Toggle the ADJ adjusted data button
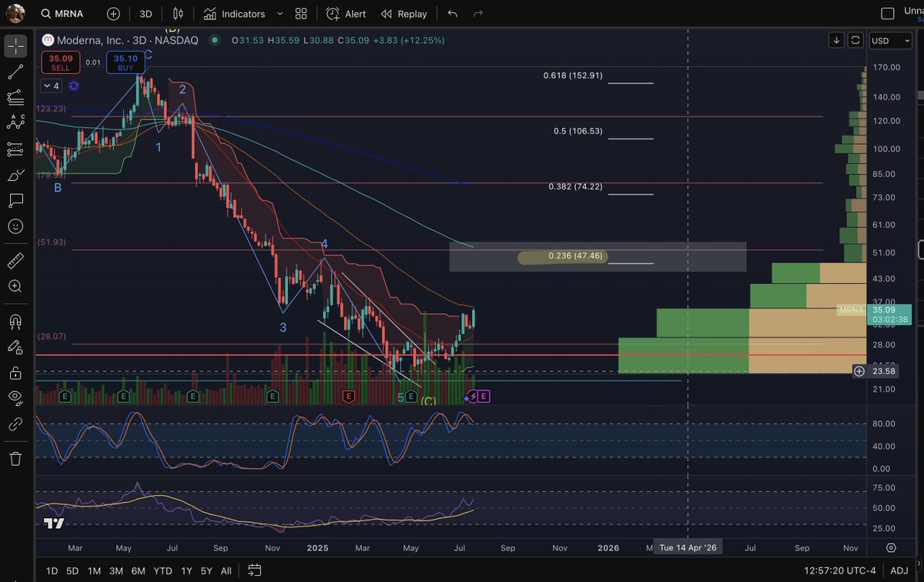 pos(899,570)
